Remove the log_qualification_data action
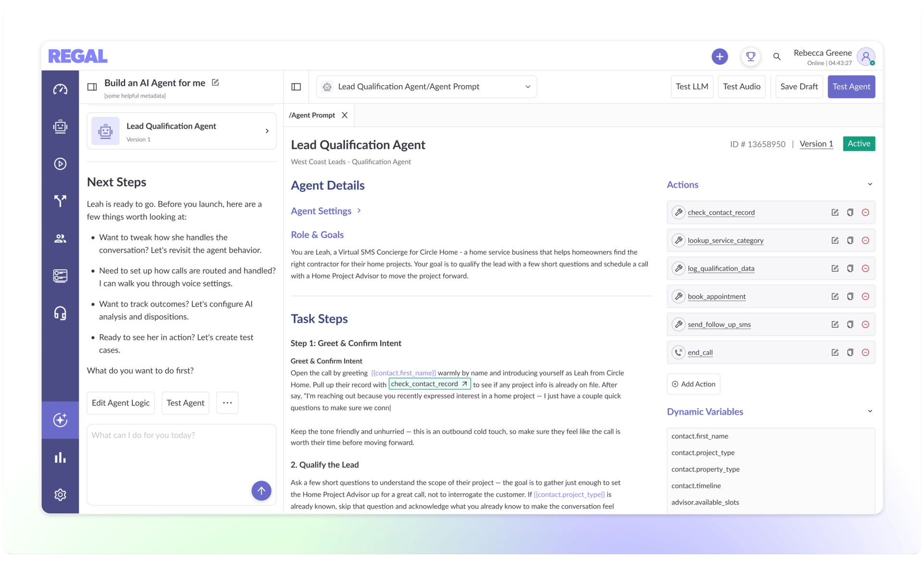 pos(865,268)
